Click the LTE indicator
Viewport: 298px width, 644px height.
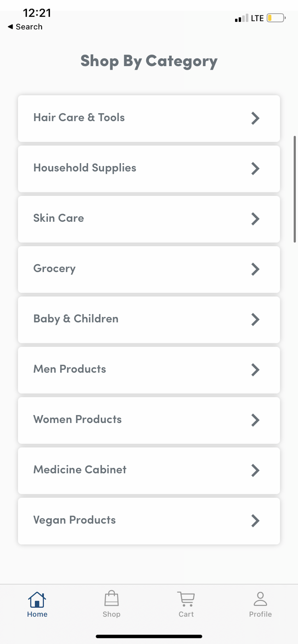click(x=257, y=18)
